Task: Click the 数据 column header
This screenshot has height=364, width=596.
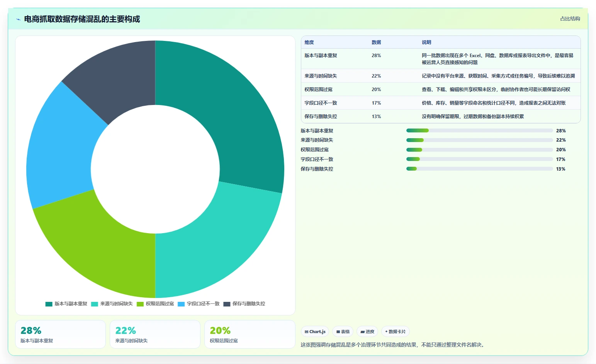Action: click(376, 42)
